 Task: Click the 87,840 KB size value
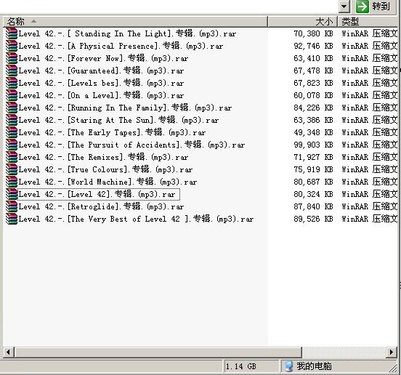tap(313, 207)
